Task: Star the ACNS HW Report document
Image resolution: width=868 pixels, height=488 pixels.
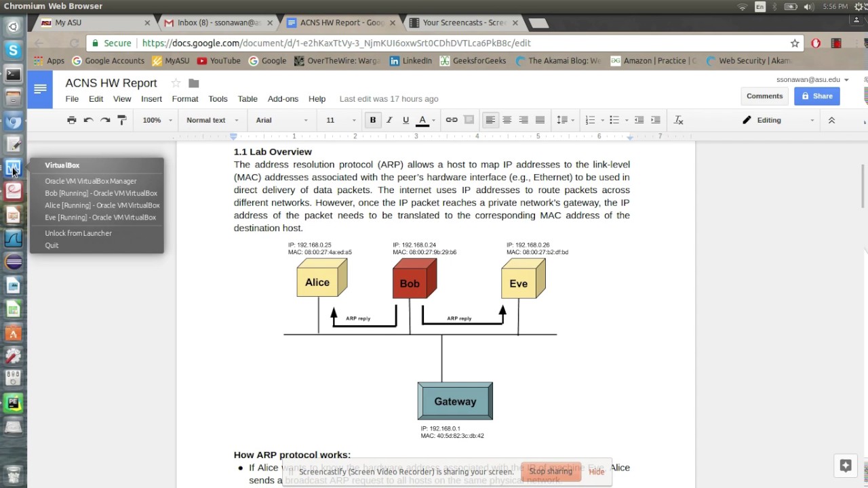Action: click(176, 83)
